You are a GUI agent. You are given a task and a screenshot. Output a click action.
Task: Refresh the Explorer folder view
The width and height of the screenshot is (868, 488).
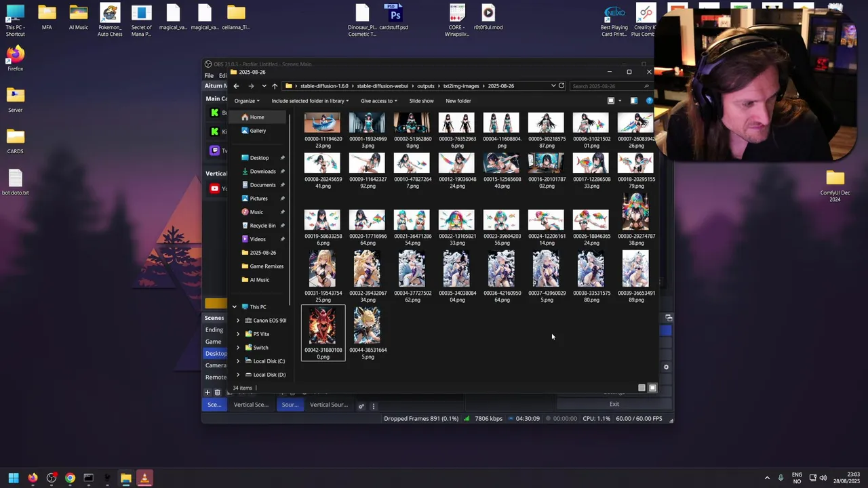(561, 86)
